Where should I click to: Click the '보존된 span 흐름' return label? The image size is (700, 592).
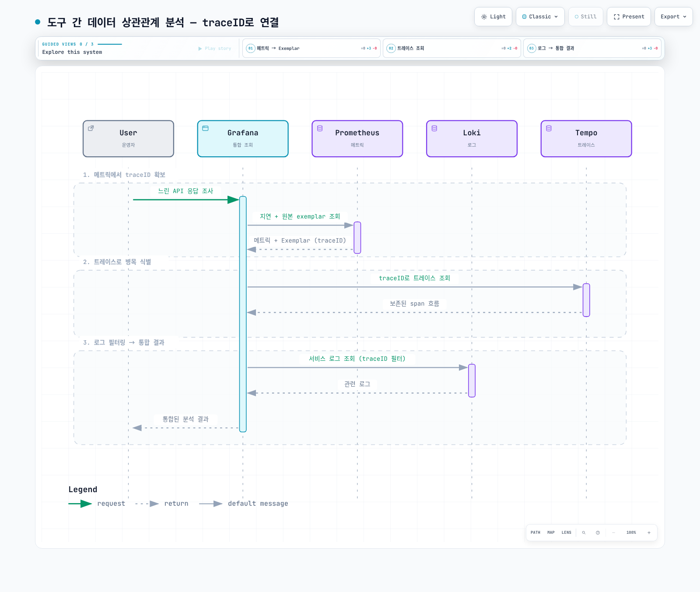point(414,303)
